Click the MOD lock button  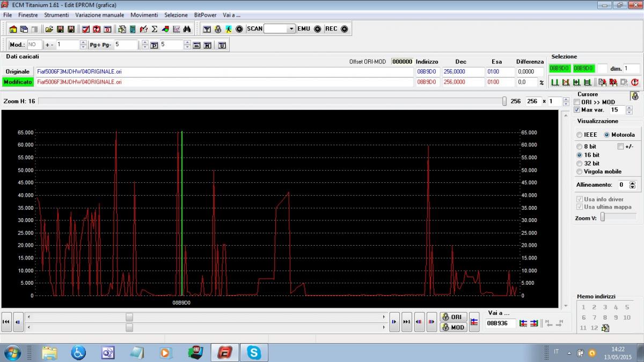tap(452, 327)
